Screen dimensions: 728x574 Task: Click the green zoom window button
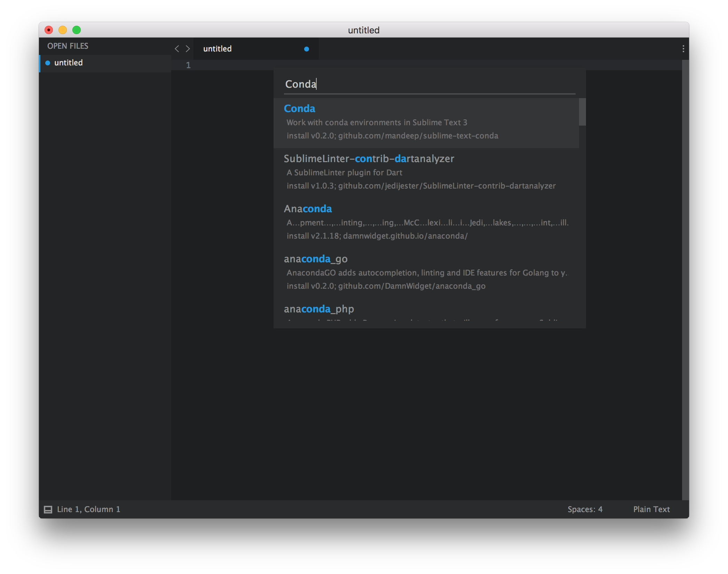pos(77,30)
